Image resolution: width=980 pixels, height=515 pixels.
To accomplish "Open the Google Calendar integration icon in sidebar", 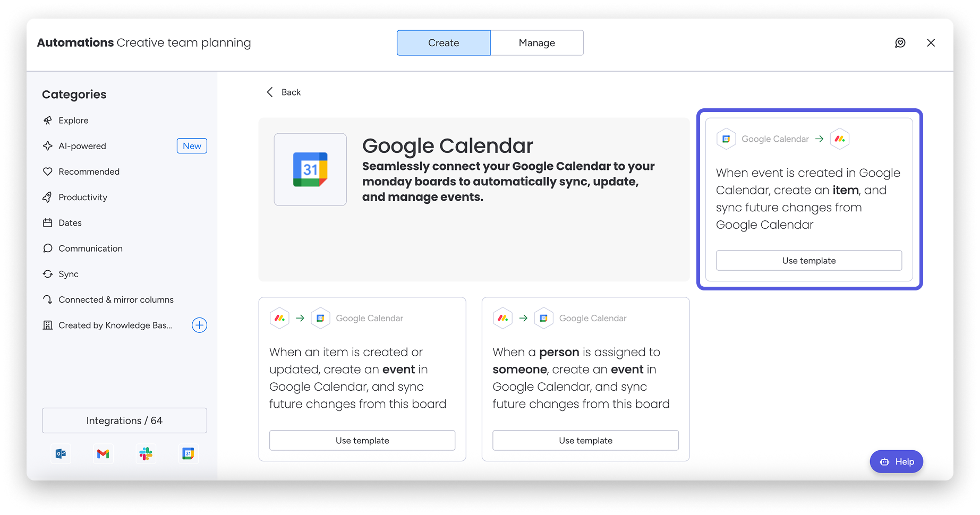I will 188,453.
